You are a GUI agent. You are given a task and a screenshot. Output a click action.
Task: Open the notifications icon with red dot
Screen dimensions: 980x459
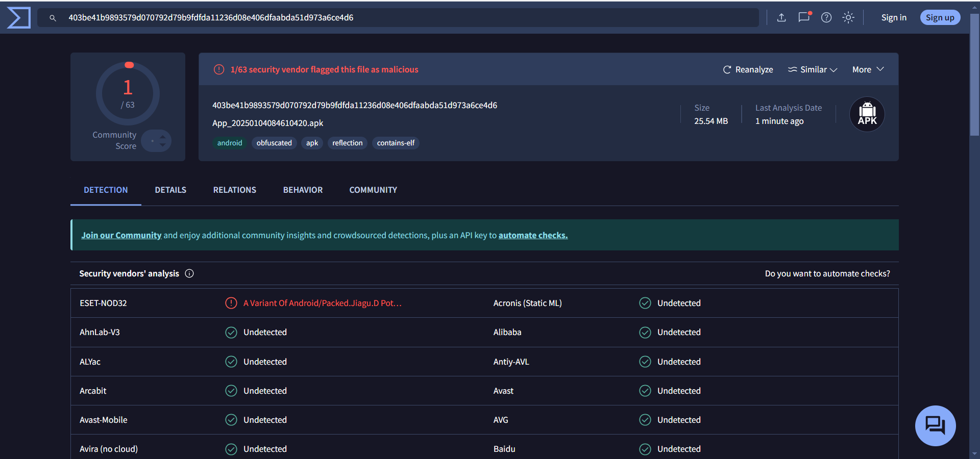[x=804, y=17]
